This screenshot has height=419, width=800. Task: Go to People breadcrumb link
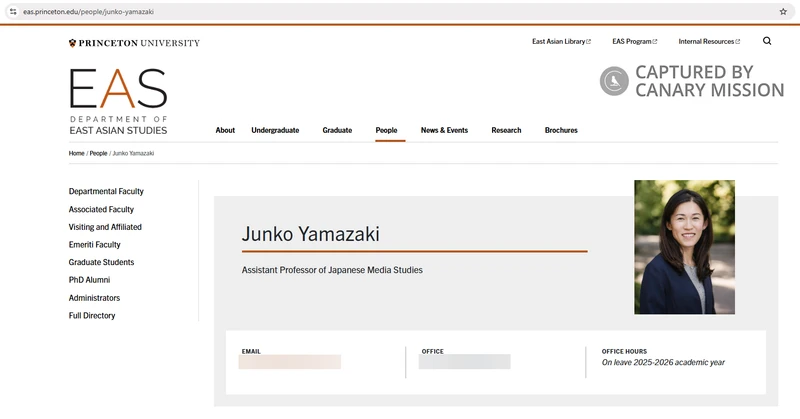[98, 153]
